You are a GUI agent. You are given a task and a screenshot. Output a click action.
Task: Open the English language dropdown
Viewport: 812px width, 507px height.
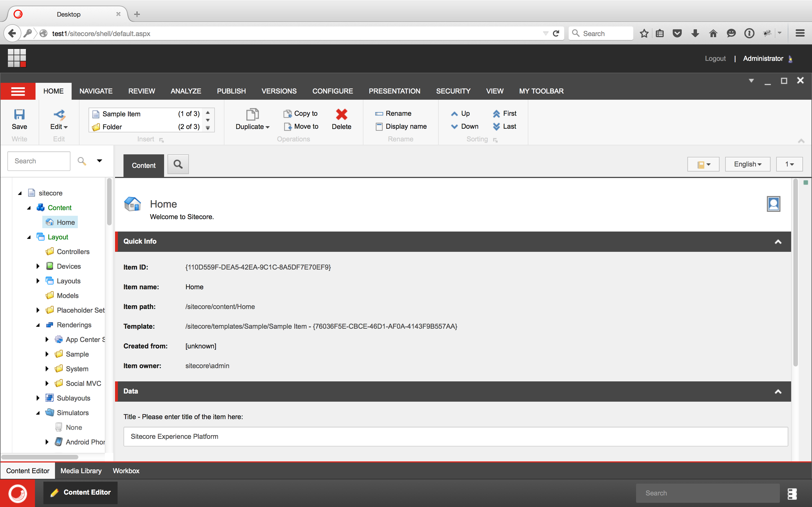click(x=747, y=164)
